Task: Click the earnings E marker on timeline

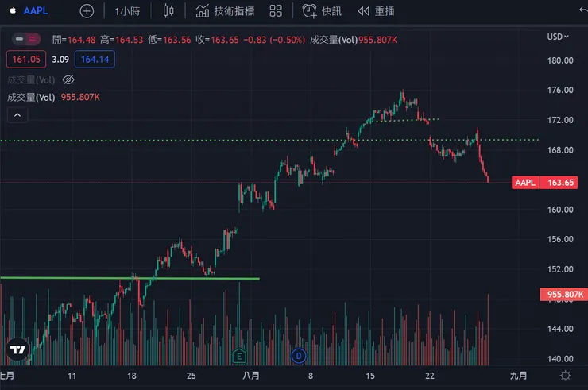Action: [x=238, y=355]
